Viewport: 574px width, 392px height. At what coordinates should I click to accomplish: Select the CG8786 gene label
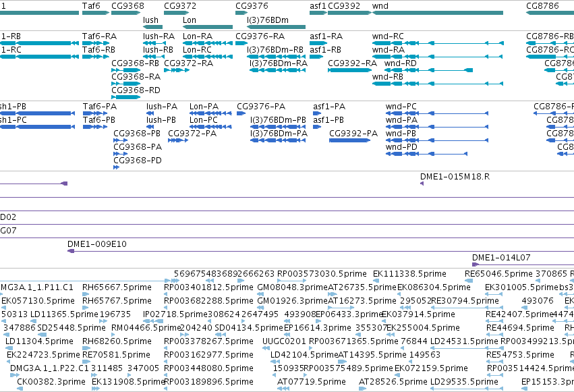tap(542, 6)
